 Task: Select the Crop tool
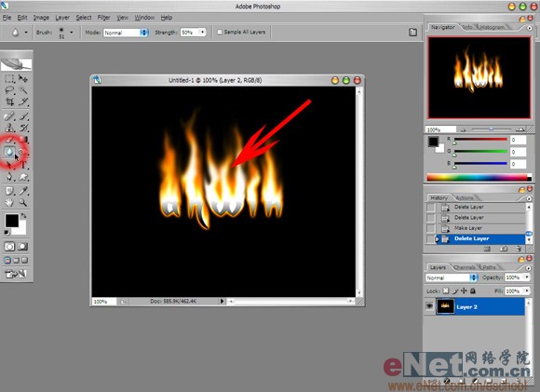click(9, 101)
